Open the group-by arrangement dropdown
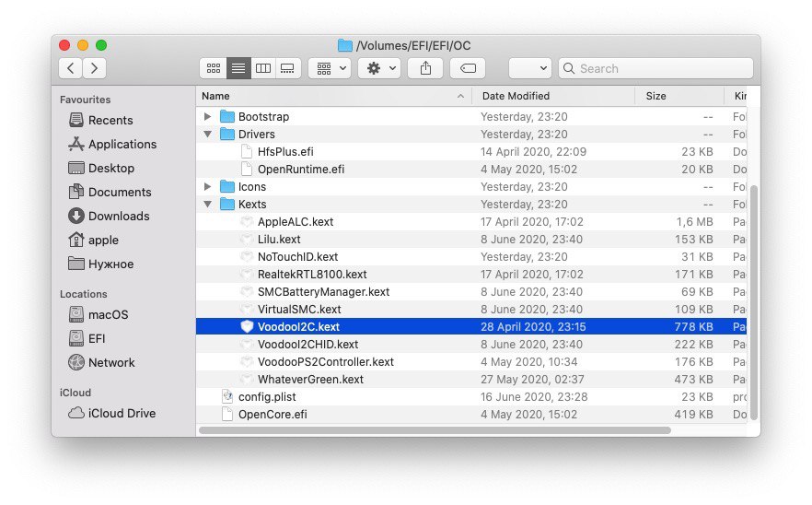 (330, 68)
